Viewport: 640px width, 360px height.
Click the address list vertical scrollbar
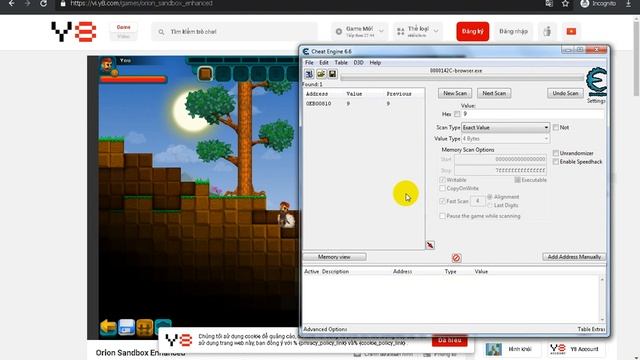click(602, 299)
